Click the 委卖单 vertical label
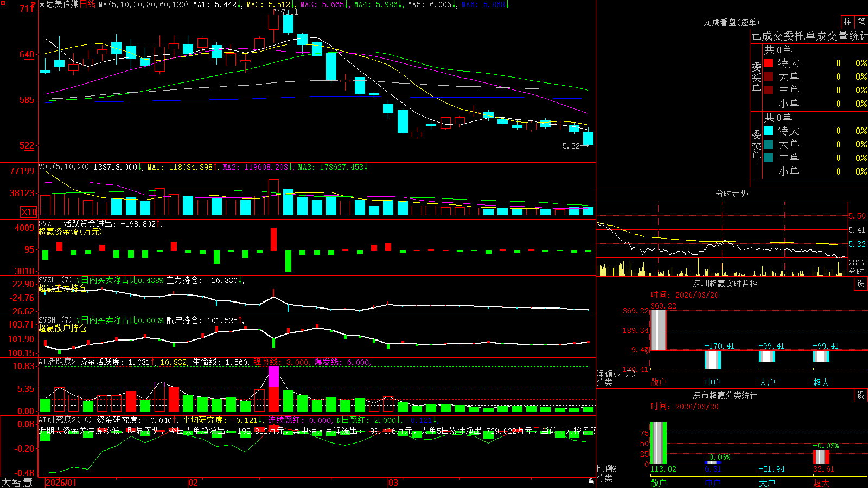Image resolution: width=868 pixels, height=488 pixels. pyautogui.click(x=756, y=144)
